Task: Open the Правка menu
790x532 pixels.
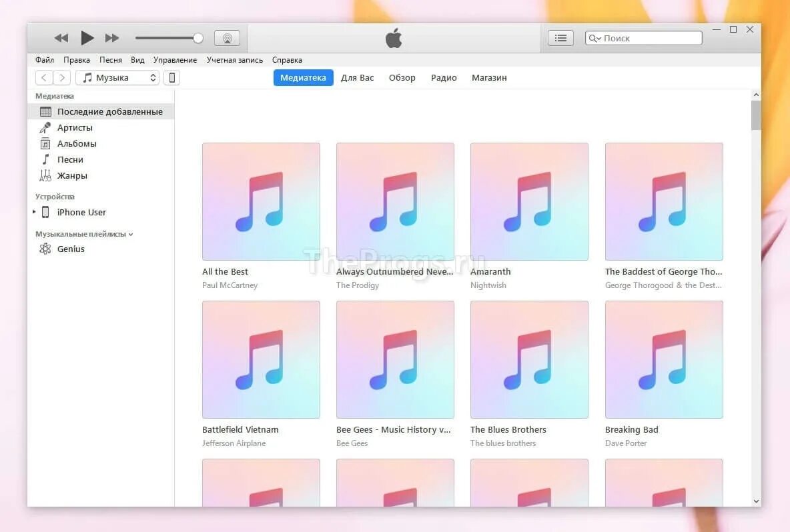Action: tap(77, 60)
